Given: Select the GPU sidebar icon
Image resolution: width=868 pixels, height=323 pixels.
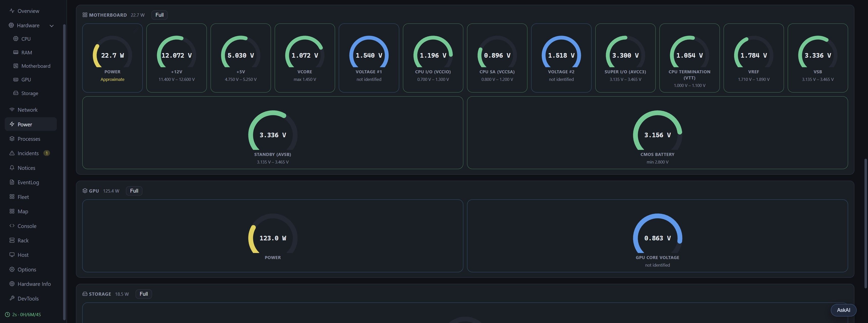Looking at the screenshot, I should (x=15, y=80).
